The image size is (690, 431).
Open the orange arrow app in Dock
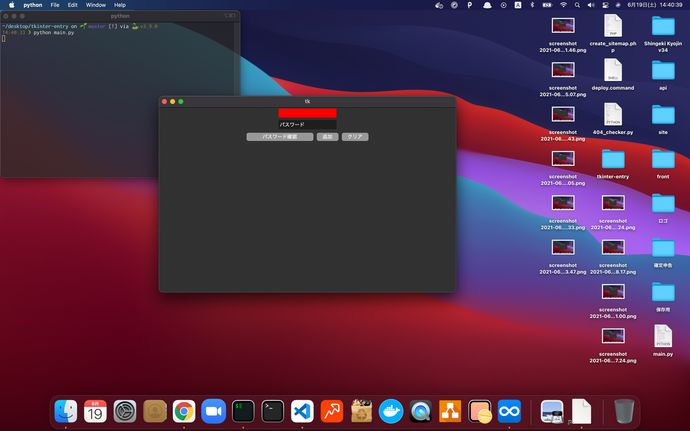pyautogui.click(x=332, y=411)
